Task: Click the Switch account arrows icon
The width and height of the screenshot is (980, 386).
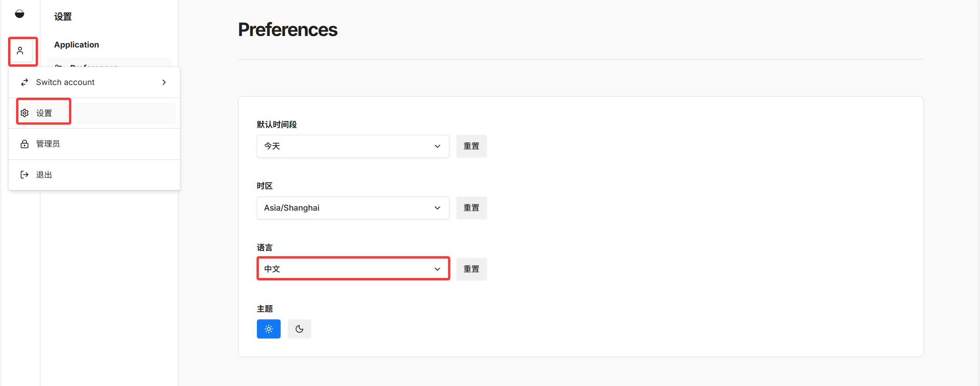Action: point(25,82)
